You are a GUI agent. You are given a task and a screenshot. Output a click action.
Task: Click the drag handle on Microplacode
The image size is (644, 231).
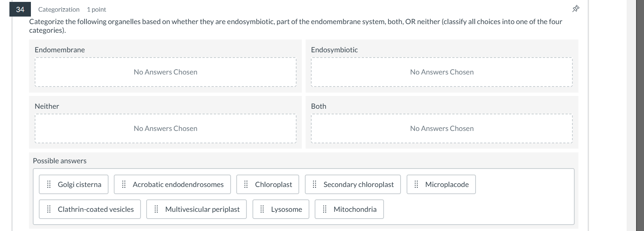tap(416, 184)
